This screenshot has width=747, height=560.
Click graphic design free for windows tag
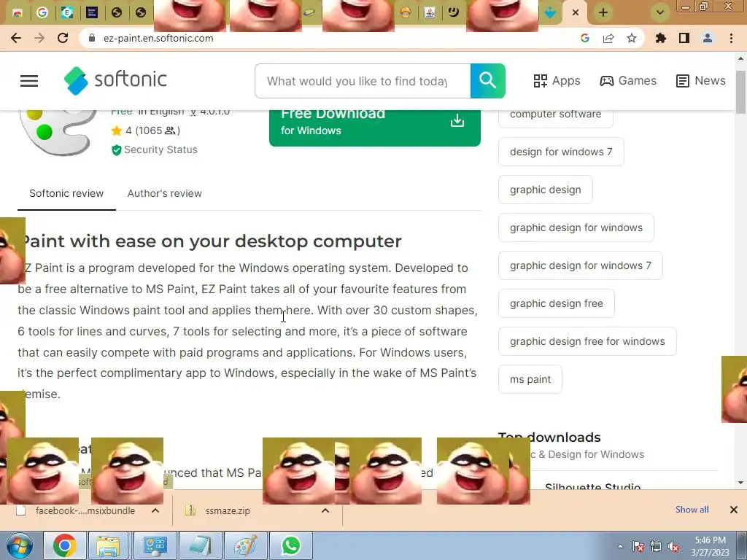(587, 341)
